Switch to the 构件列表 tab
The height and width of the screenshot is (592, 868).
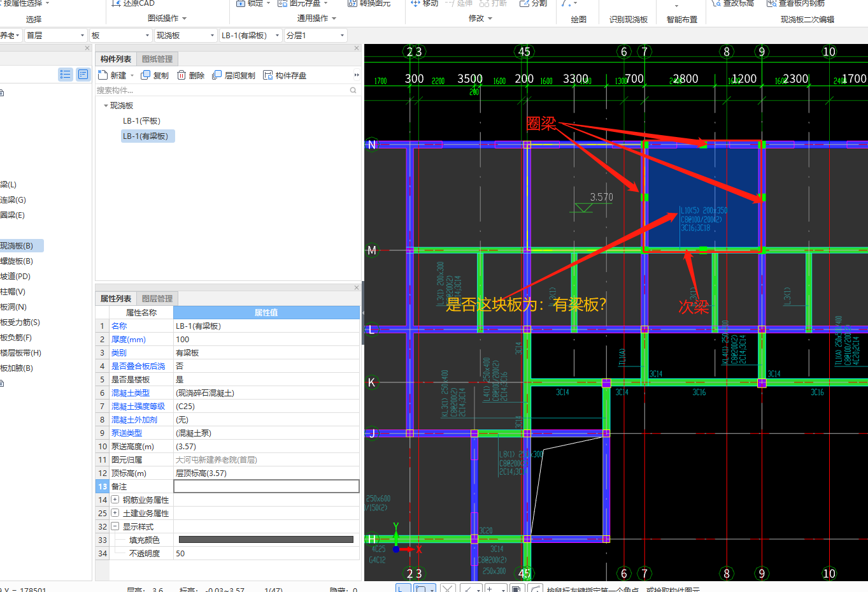tap(116, 59)
